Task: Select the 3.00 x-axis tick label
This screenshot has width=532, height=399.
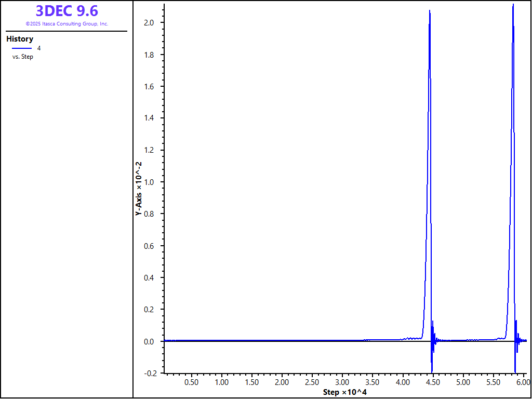Action: (342, 382)
